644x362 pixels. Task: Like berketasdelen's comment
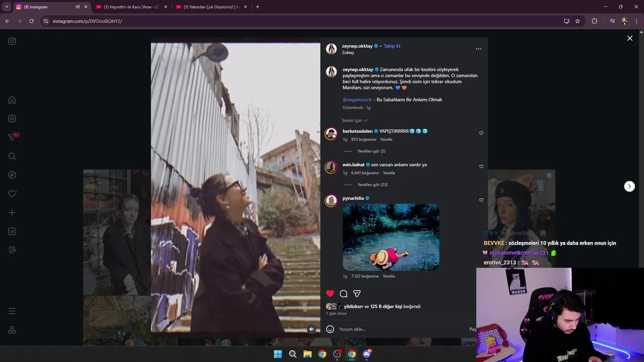click(481, 133)
